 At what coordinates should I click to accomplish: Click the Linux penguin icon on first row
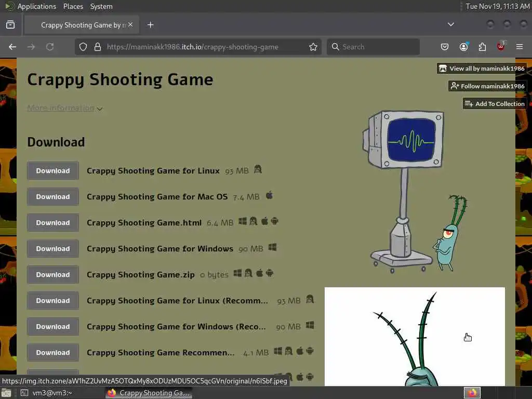[258, 169]
